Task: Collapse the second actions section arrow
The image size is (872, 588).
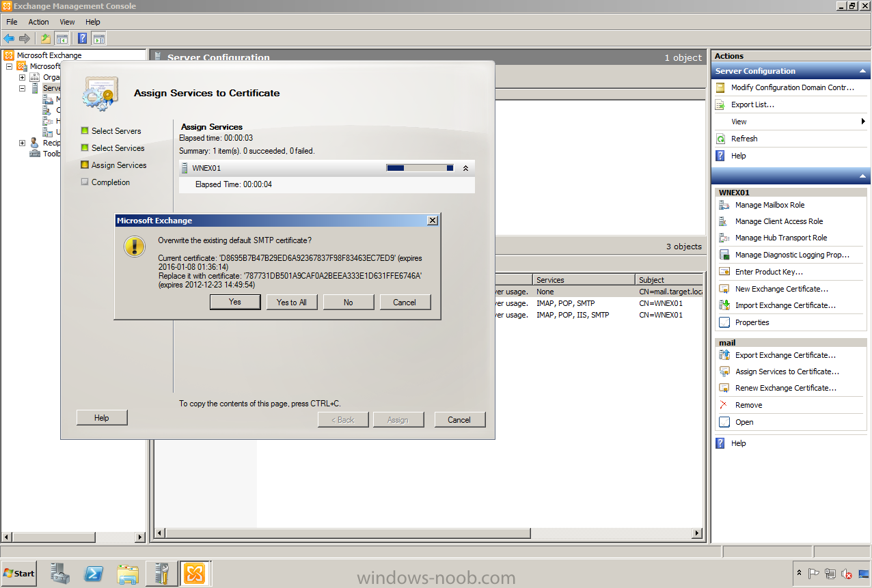Action: coord(862,176)
